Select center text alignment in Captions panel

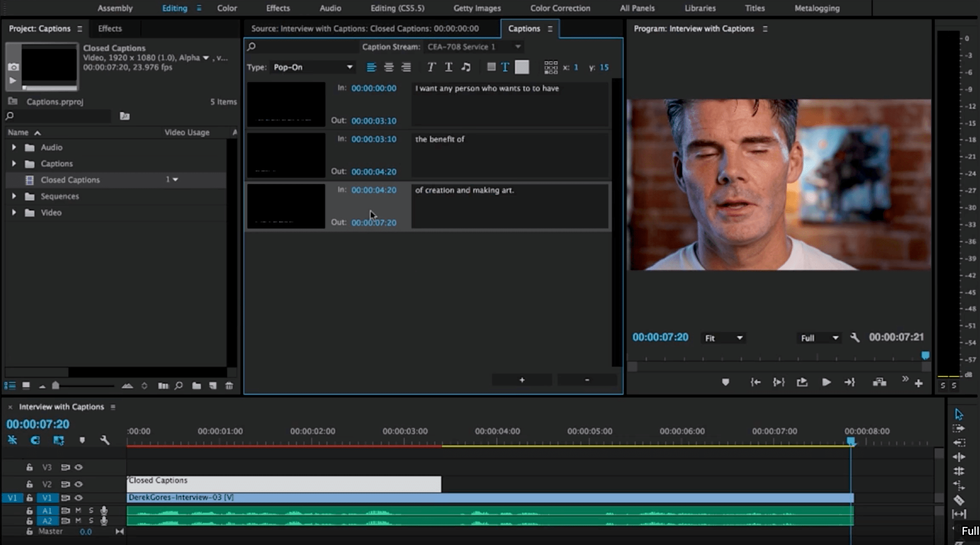point(389,67)
